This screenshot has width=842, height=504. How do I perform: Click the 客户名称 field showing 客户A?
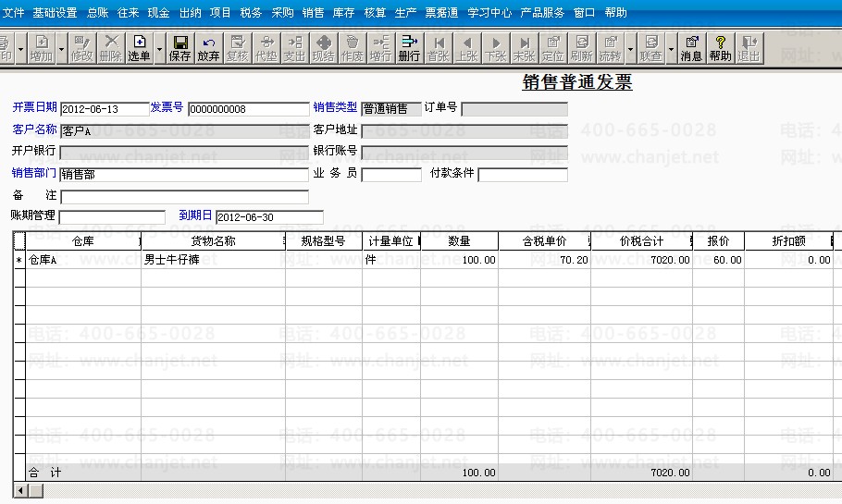click(x=185, y=131)
